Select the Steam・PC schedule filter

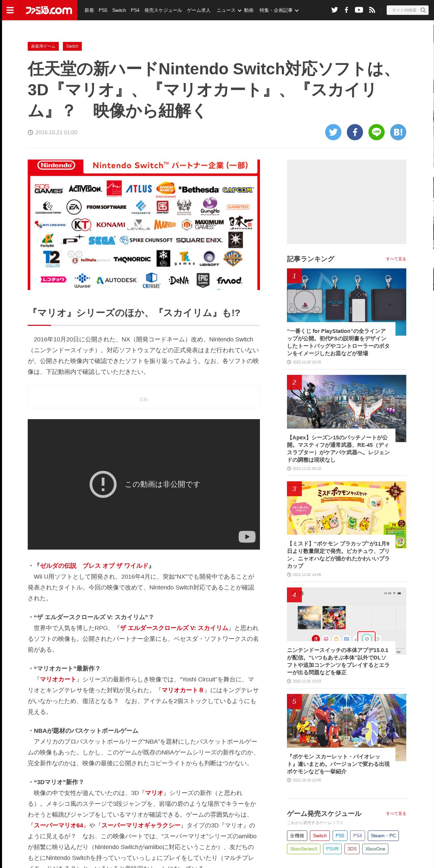383,836
